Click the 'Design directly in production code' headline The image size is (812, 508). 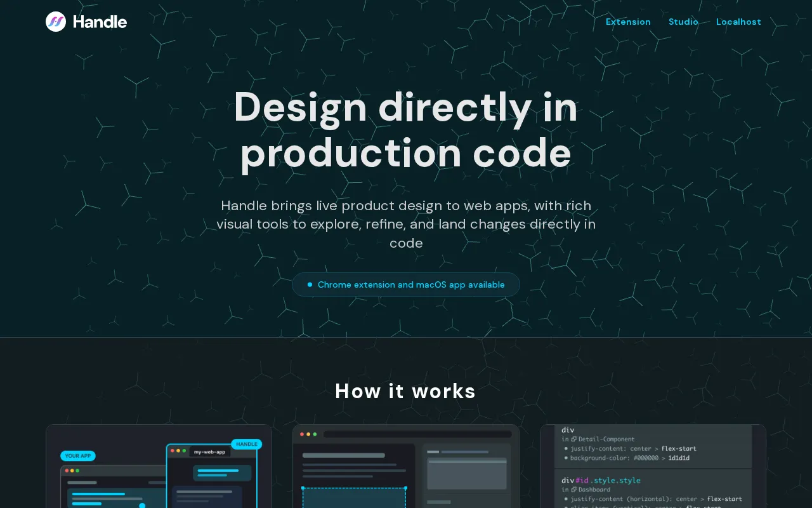(406, 130)
